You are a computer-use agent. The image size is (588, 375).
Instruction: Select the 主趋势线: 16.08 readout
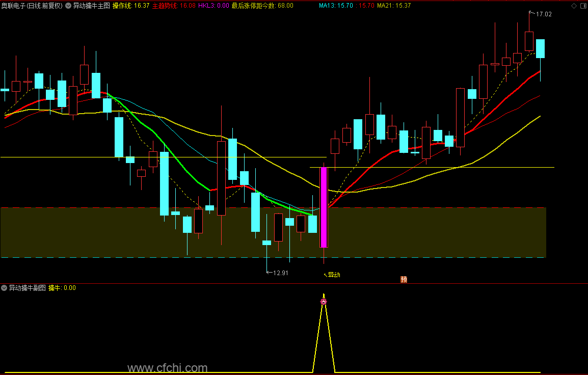(174, 6)
